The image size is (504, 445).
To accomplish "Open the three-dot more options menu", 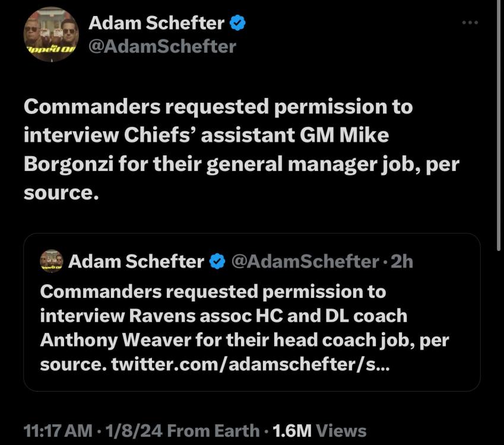I will click(x=470, y=23).
